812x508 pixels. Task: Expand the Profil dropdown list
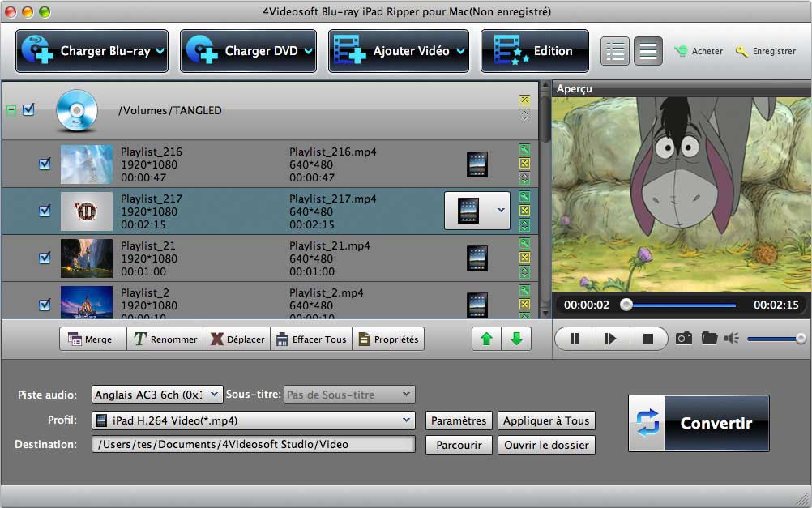click(253, 420)
